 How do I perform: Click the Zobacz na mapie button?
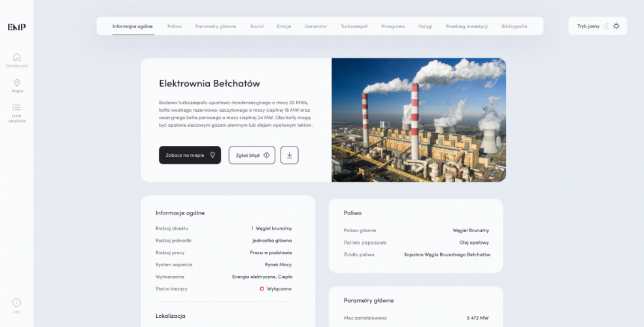190,155
